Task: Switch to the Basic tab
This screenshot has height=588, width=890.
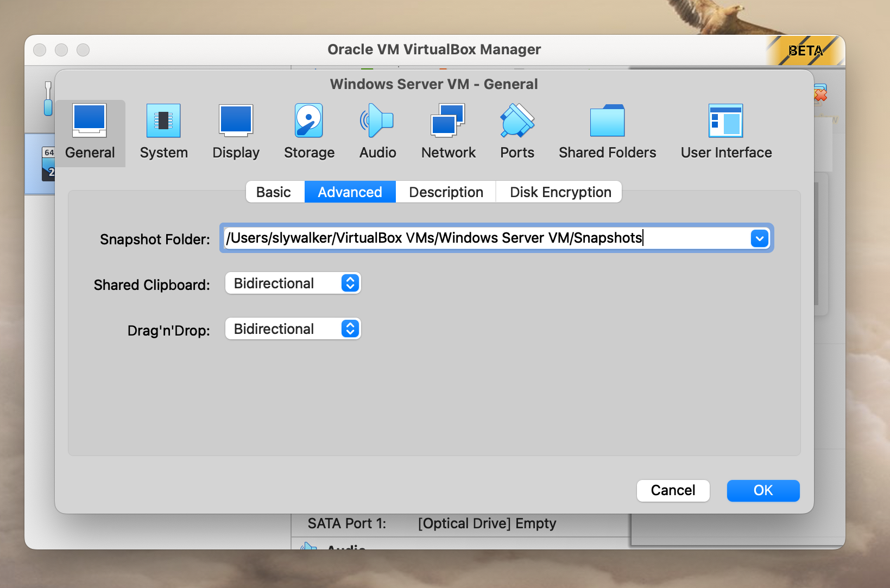Action: (x=275, y=192)
